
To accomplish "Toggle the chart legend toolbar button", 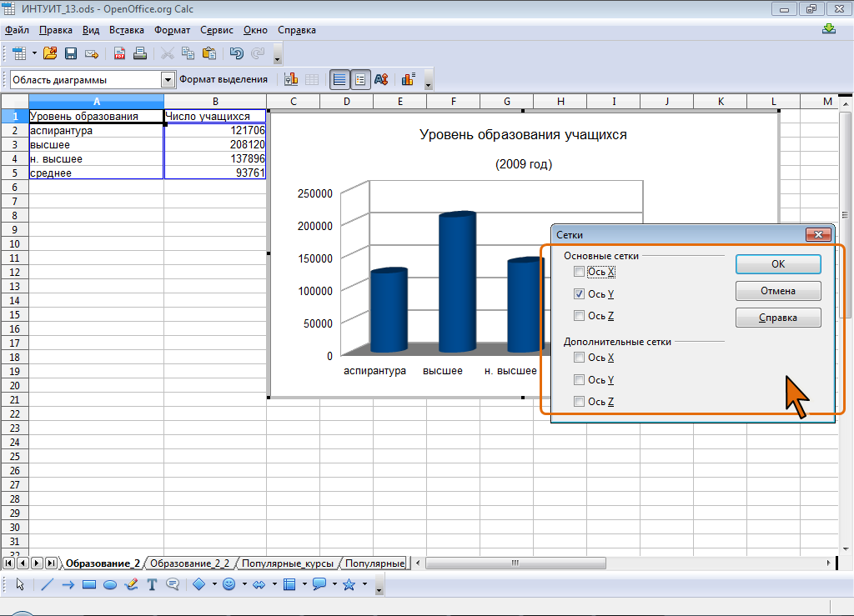I will [x=360, y=79].
